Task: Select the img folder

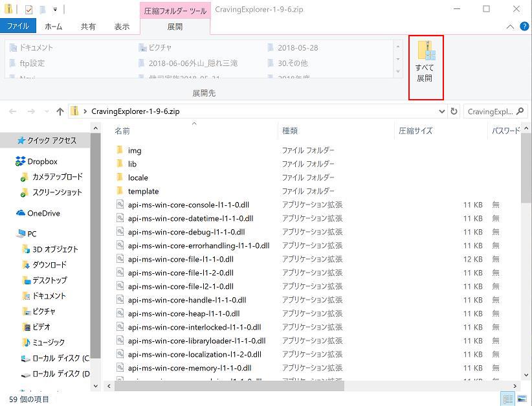Action: (135, 151)
